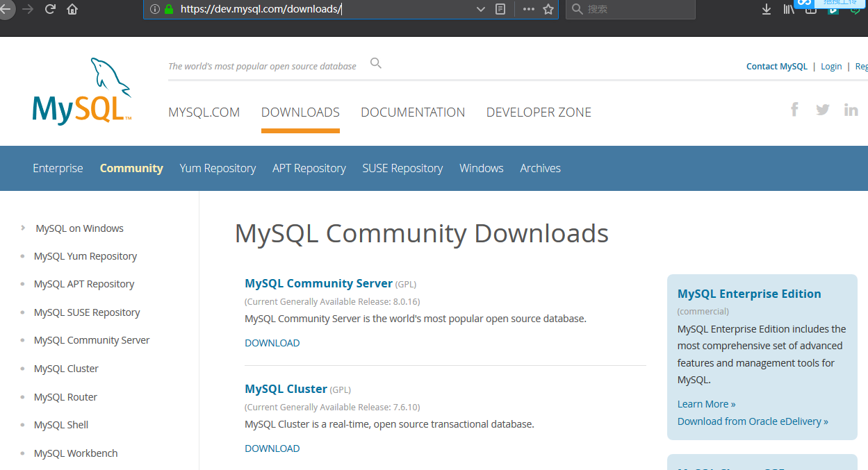This screenshot has height=470, width=868.
Task: Click the MySQL Community Downloads page title
Action: pyautogui.click(x=422, y=233)
